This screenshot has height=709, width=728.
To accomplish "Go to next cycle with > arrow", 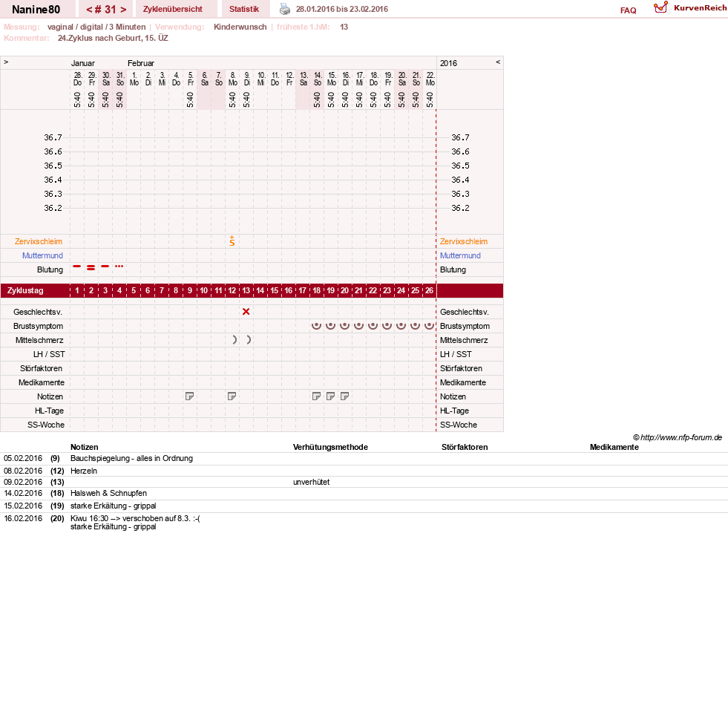I will click(x=123, y=10).
